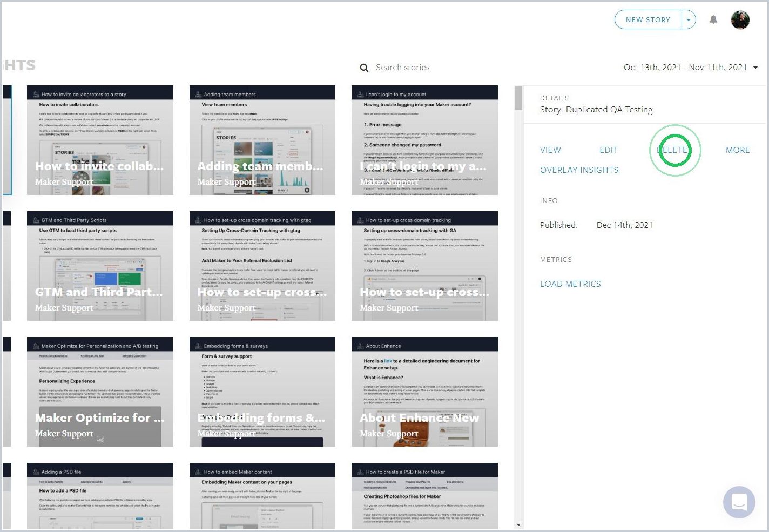The height and width of the screenshot is (532, 769).
Task: Select the "I can't login to my account" card
Action: 424,140
